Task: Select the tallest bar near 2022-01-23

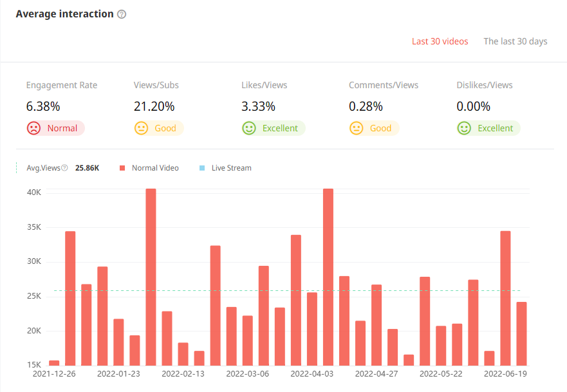Action: [151, 277]
